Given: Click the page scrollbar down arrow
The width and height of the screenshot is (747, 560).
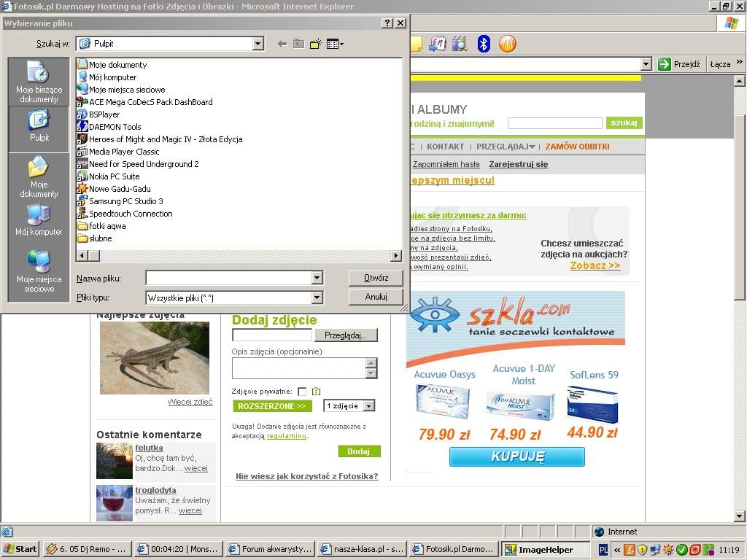Looking at the screenshot, I should [x=740, y=516].
